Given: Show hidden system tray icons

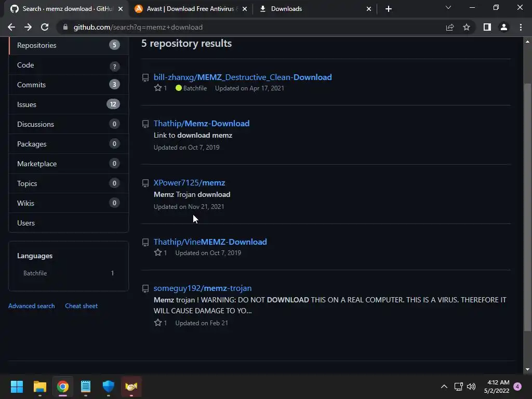Looking at the screenshot, I should click(x=444, y=387).
